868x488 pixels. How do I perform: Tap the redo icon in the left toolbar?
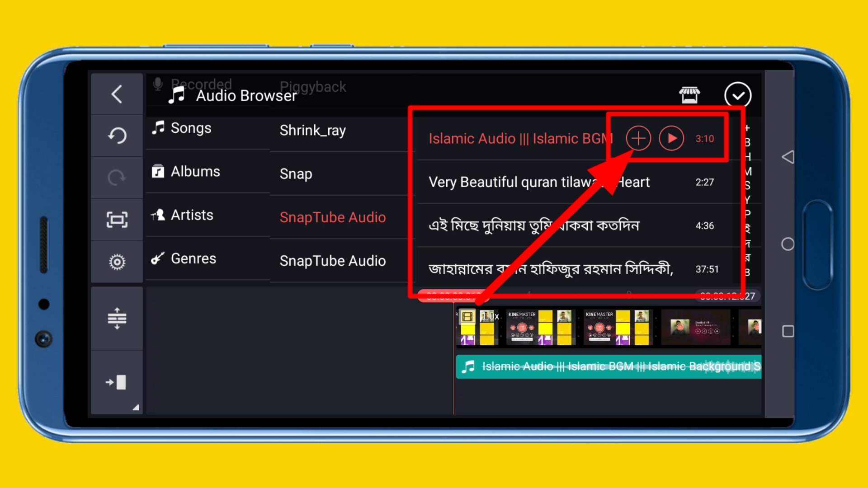[117, 177]
